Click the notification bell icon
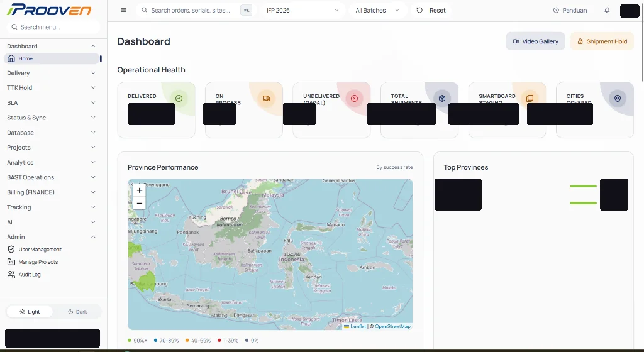 [x=607, y=10]
